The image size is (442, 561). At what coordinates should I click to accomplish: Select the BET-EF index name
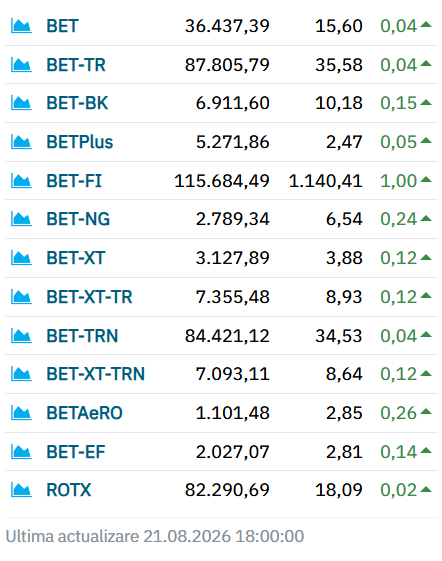(76, 452)
